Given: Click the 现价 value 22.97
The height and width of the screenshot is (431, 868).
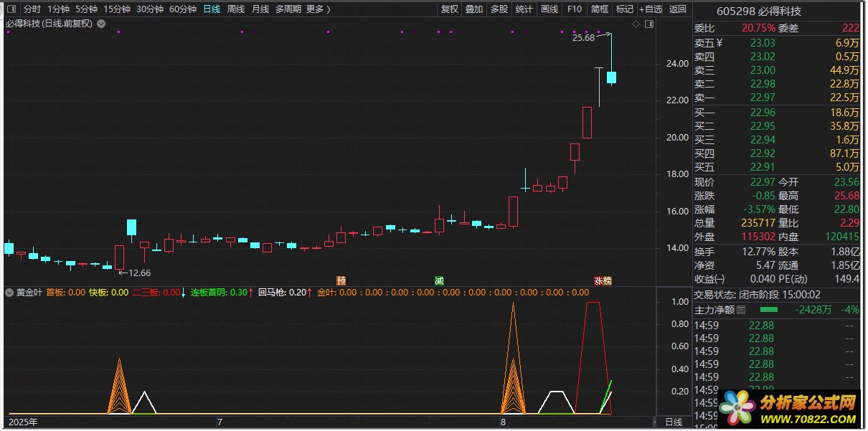Looking at the screenshot, I should [763, 182].
